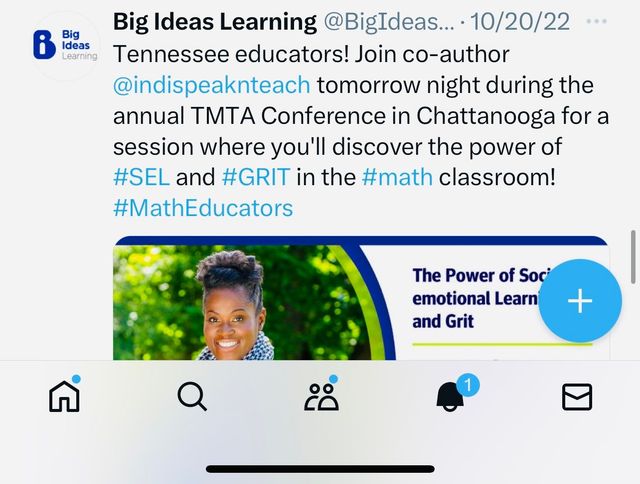Open the 10/20/22 tweet timestamp
The width and height of the screenshot is (640, 484).
520,22
